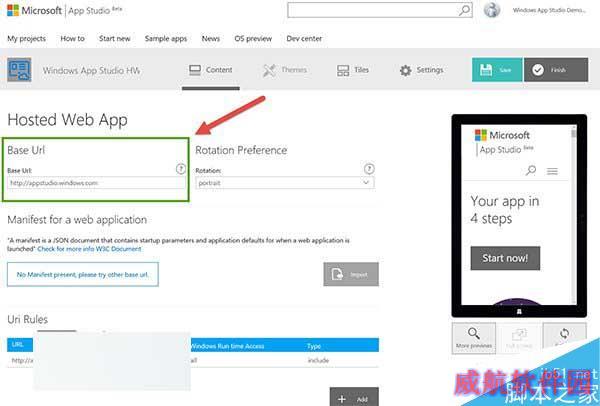Click the Base Url input field

[x=96, y=183]
